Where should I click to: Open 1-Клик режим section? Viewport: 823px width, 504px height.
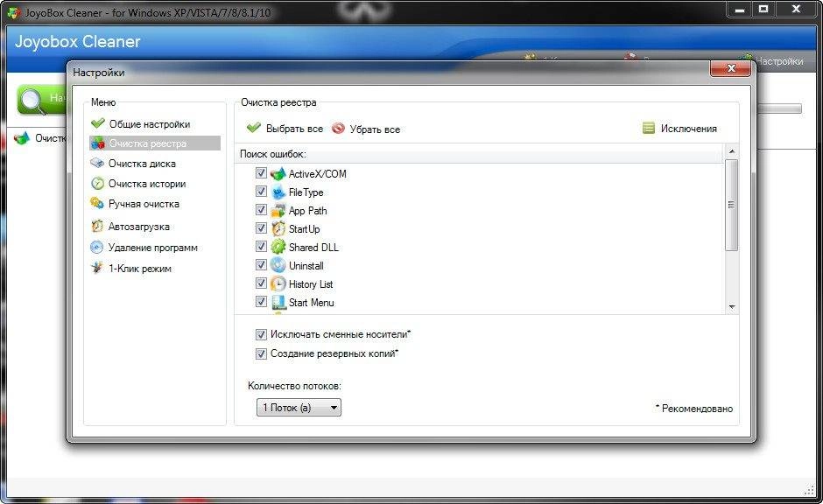pos(140,269)
